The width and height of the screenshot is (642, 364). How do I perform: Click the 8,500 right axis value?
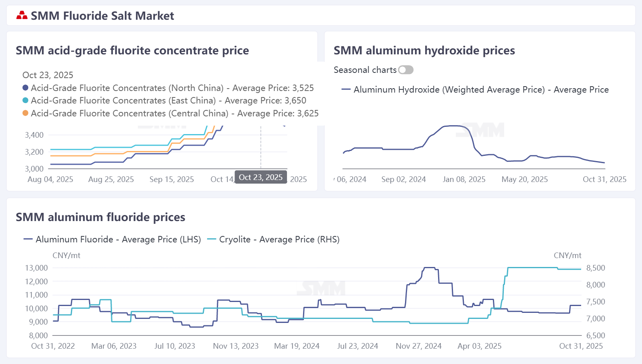(x=595, y=268)
